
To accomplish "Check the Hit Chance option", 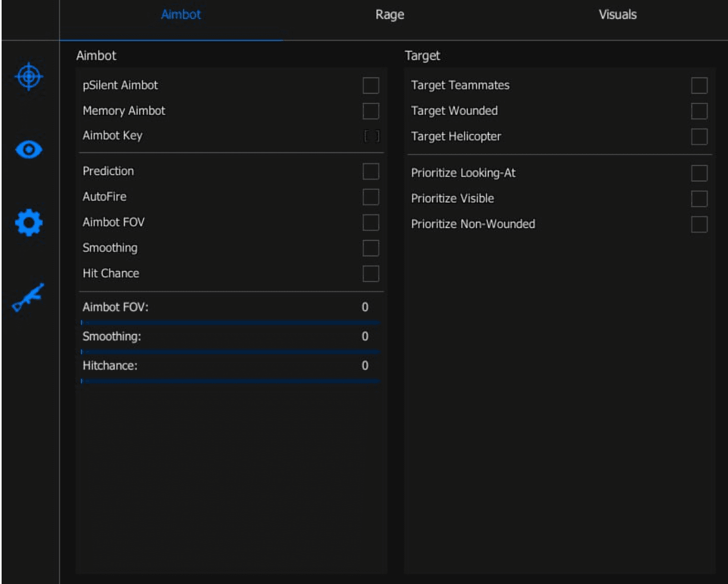I will pos(370,274).
